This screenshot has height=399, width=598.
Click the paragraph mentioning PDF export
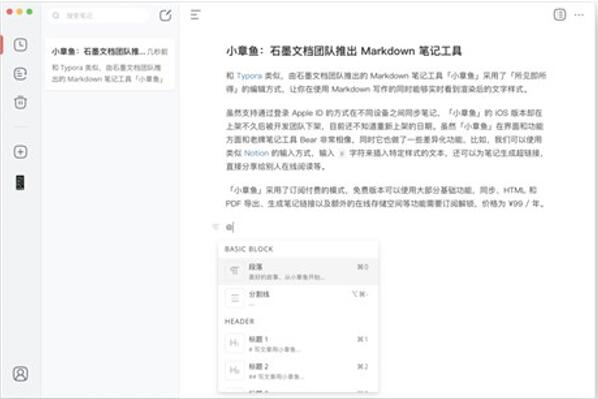tap(385, 197)
